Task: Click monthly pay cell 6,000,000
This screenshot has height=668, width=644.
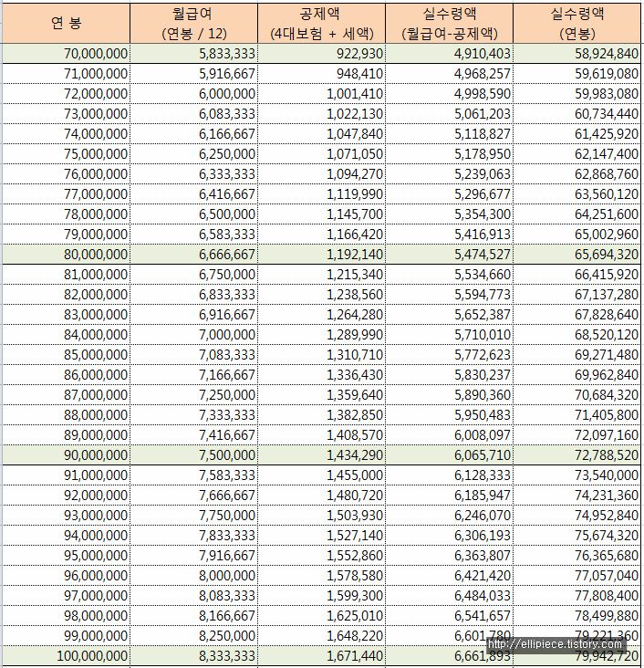Action: 193,94
